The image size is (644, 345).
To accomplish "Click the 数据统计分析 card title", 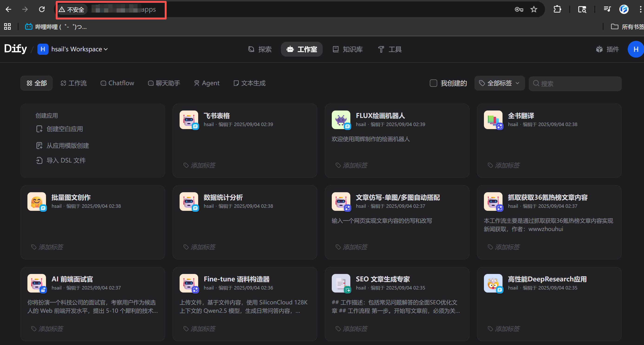I will point(223,197).
